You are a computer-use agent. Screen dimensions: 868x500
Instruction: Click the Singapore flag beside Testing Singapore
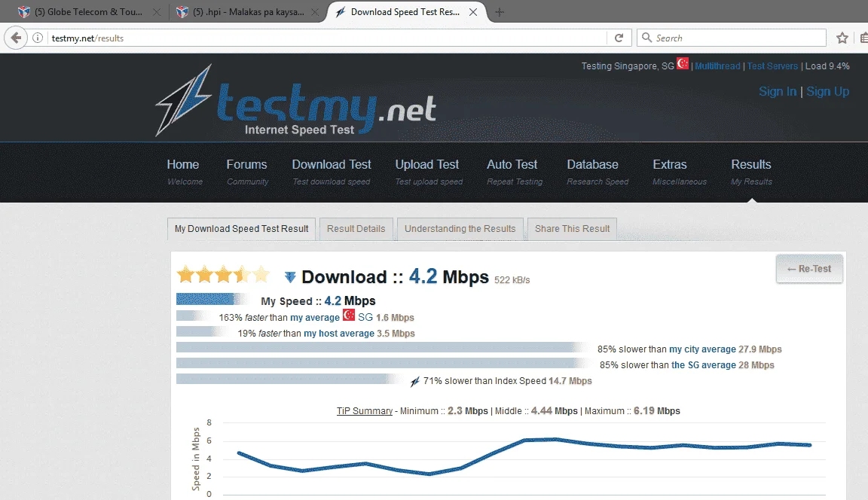683,64
